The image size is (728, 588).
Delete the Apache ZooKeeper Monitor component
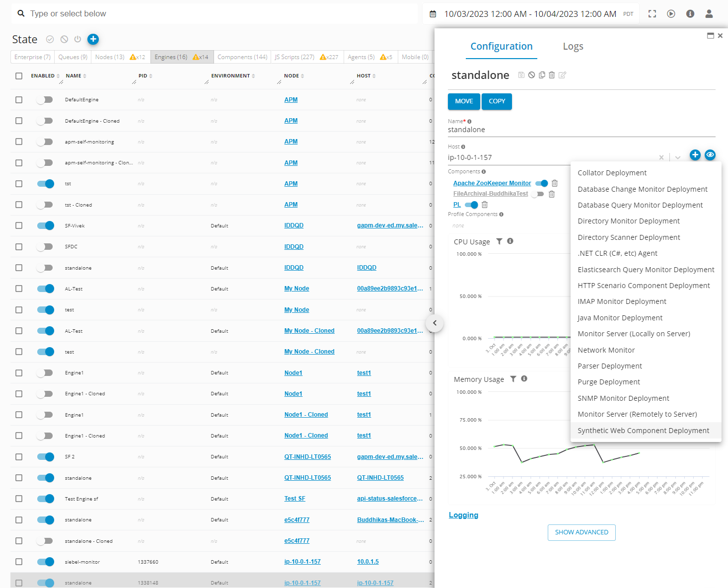(555, 183)
